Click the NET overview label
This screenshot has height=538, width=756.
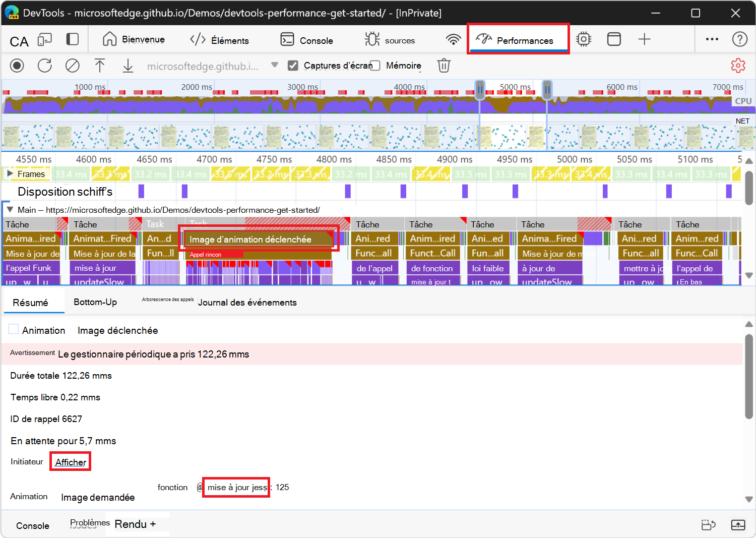tap(742, 121)
